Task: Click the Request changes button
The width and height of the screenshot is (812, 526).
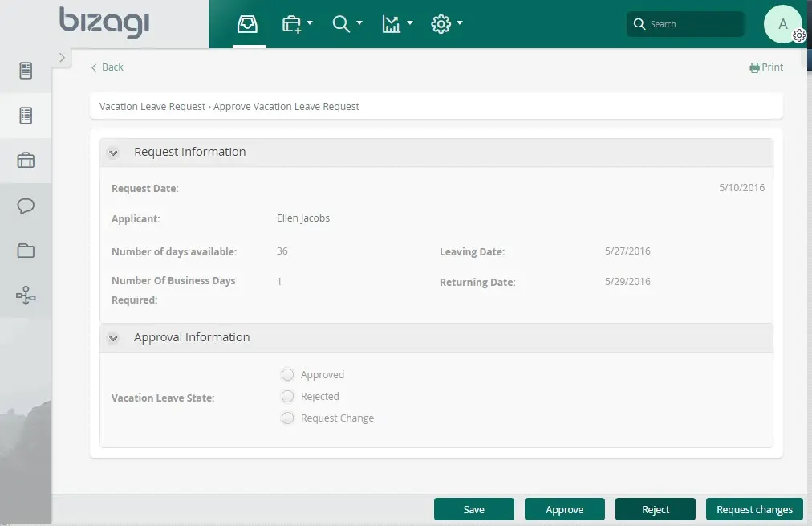Action: [754, 509]
